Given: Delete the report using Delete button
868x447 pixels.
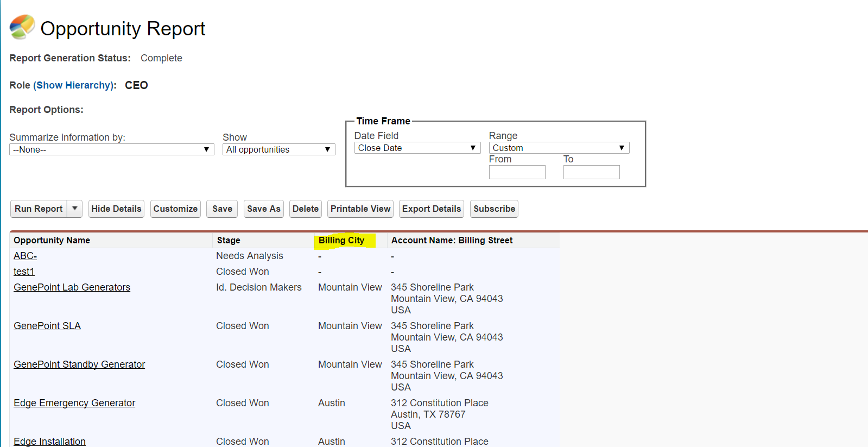Looking at the screenshot, I should (x=306, y=209).
